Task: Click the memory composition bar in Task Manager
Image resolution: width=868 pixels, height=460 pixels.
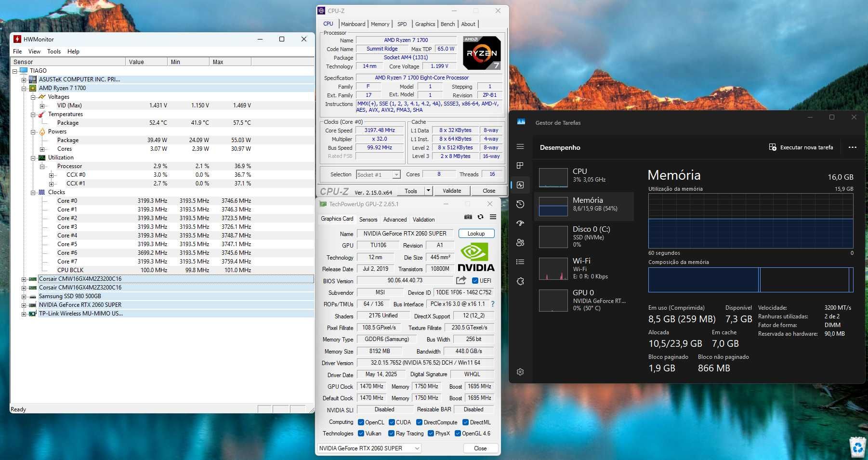Action: point(750,280)
